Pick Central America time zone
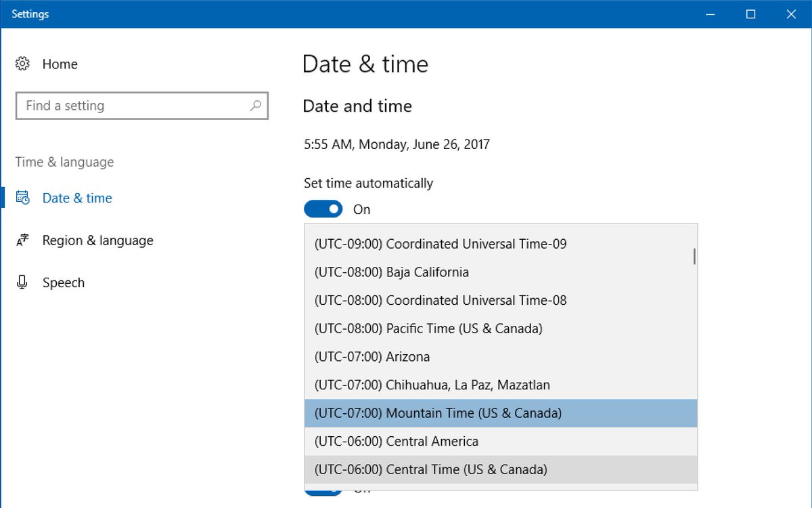 [501, 442]
